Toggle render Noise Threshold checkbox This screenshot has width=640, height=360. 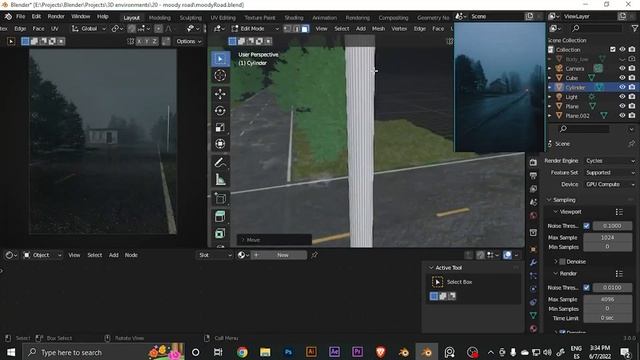587,287
